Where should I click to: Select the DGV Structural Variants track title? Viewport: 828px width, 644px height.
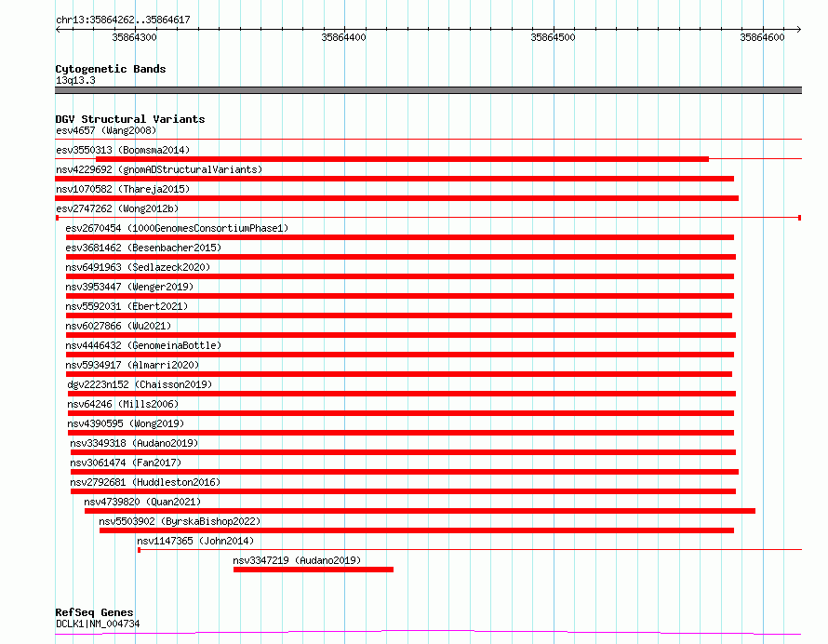click(x=130, y=119)
